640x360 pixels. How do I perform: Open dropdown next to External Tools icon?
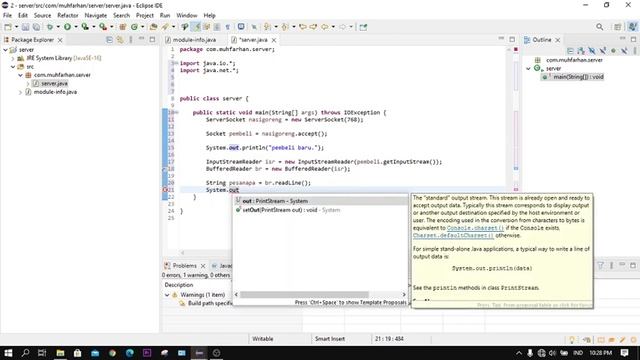pos(111,27)
